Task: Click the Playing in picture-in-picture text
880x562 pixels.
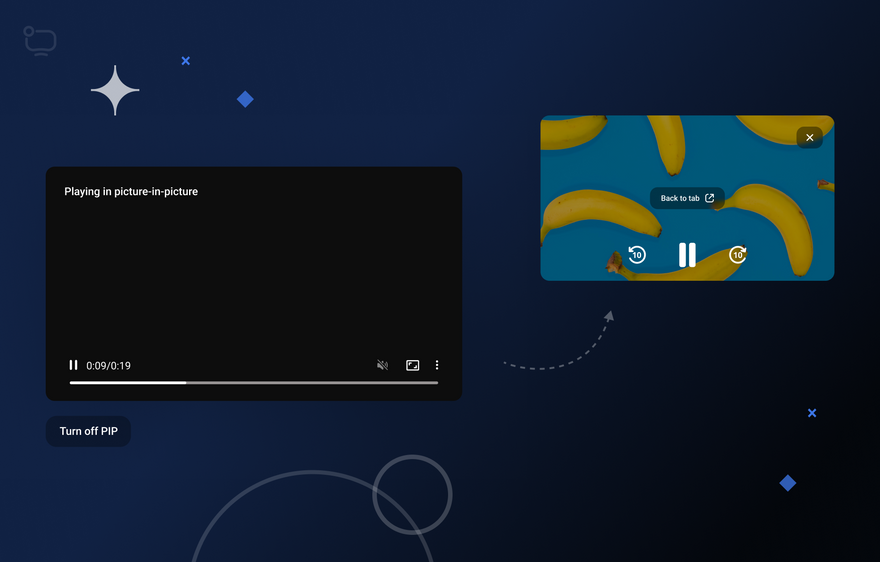Action: pos(131,191)
